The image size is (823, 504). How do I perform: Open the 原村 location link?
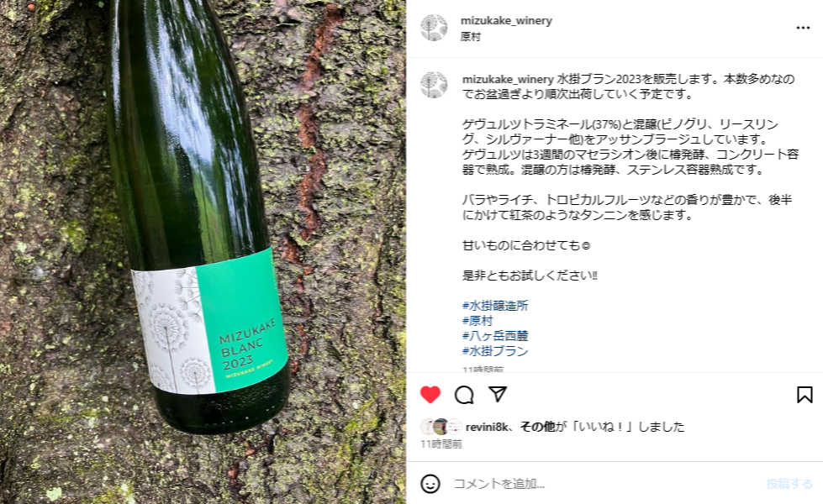[470, 37]
